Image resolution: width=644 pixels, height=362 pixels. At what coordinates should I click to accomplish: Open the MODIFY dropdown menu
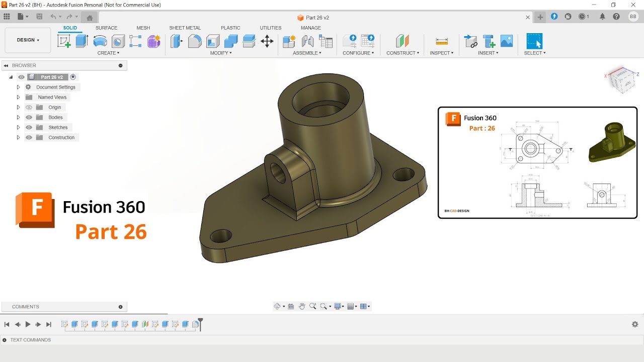[221, 53]
